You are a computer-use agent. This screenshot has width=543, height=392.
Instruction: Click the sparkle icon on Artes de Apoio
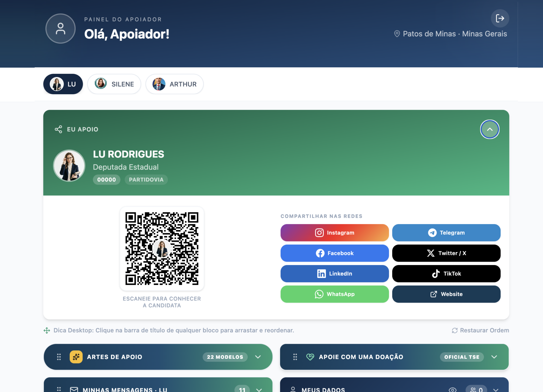pos(76,357)
